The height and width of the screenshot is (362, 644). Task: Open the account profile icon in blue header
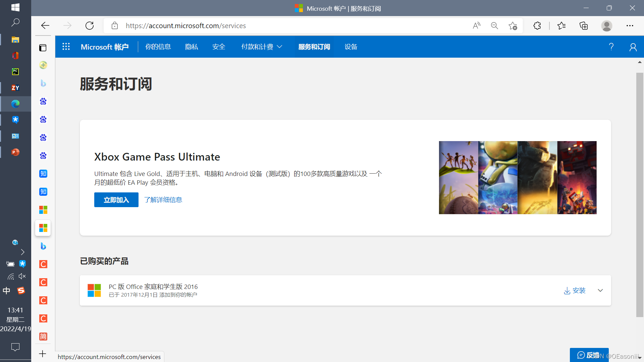633,47
